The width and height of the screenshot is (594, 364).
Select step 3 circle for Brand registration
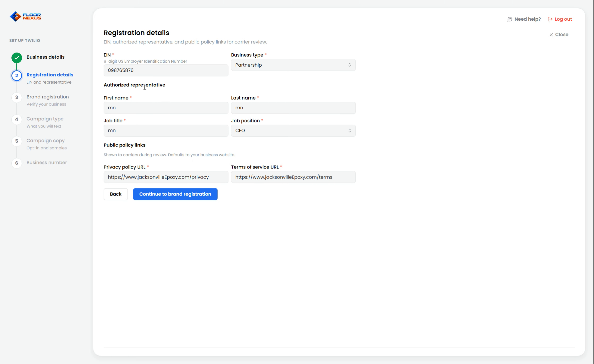click(17, 97)
